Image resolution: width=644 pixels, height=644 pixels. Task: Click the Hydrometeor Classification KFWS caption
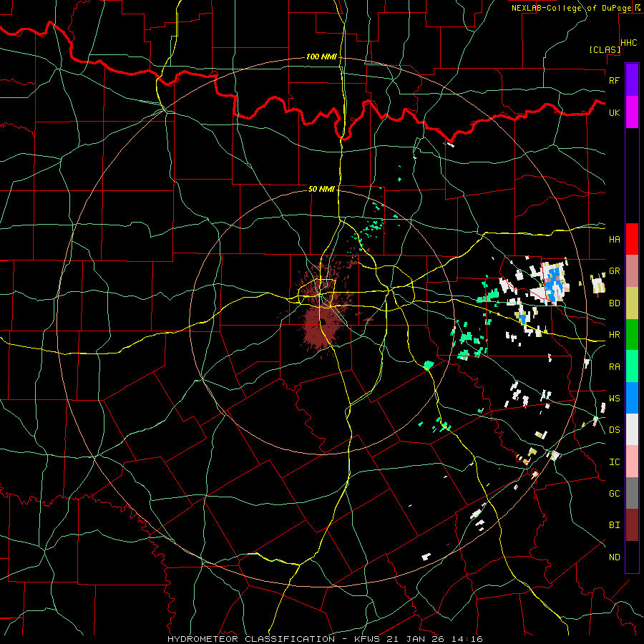(325, 639)
